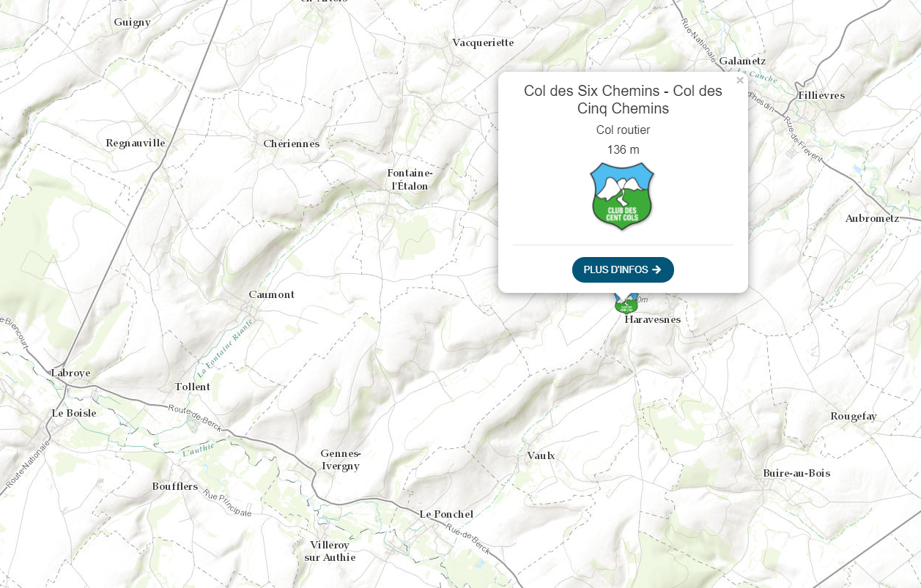Click the popup title Col des Six Chemins
Image resolution: width=921 pixels, height=588 pixels.
(623, 100)
